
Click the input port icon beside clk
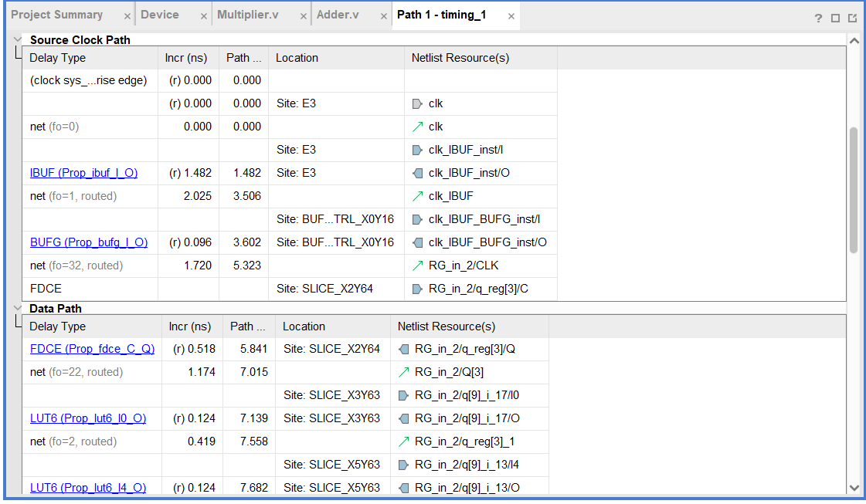click(418, 103)
